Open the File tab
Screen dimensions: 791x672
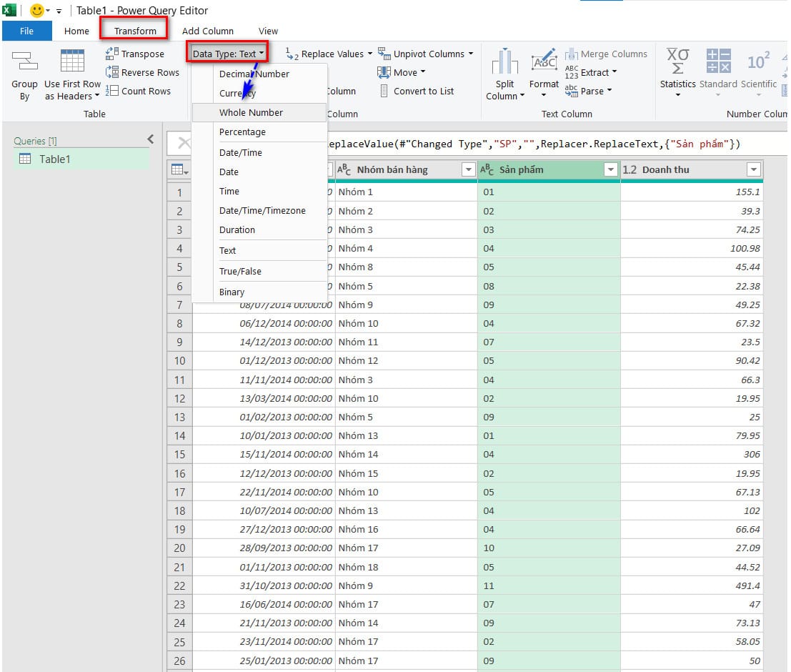[x=26, y=31]
